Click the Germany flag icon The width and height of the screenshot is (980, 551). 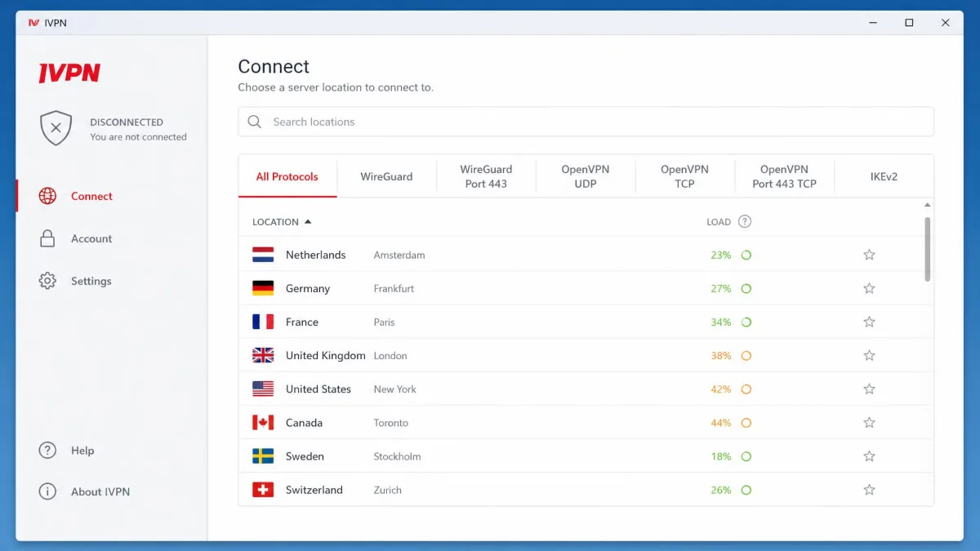click(x=263, y=288)
